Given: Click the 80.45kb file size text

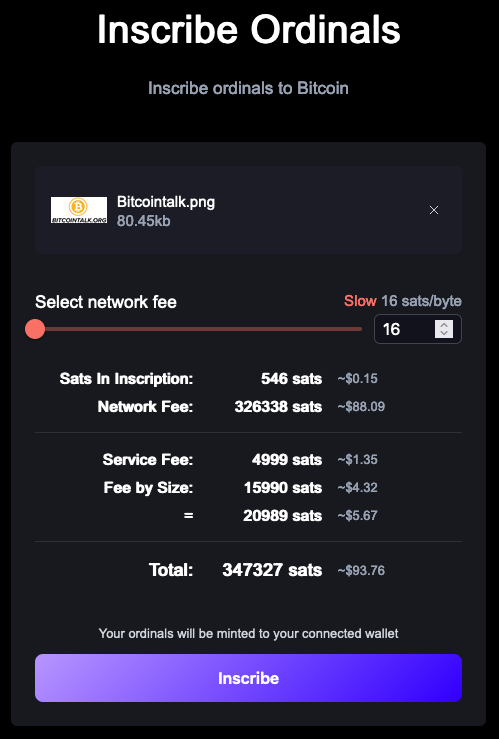Looking at the screenshot, I should [144, 221].
